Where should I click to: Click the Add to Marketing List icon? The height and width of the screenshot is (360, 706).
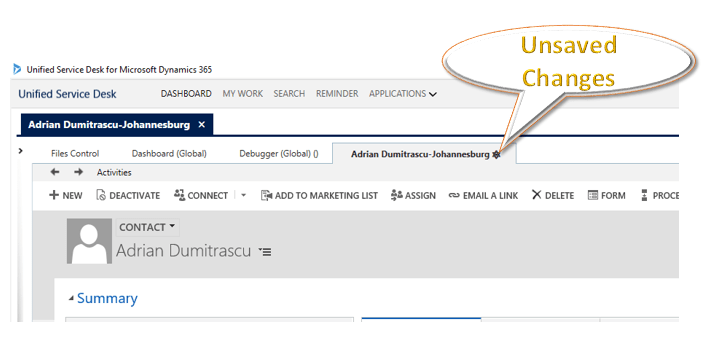[267, 195]
